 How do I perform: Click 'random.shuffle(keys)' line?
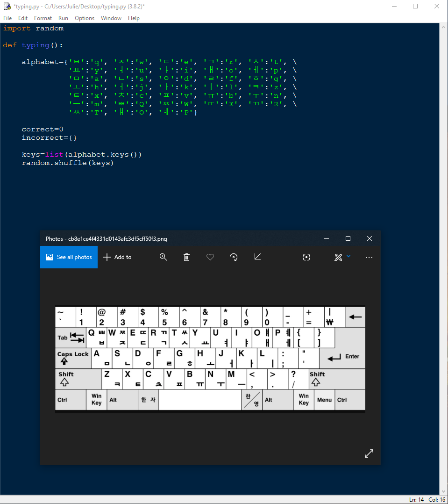tap(67, 163)
